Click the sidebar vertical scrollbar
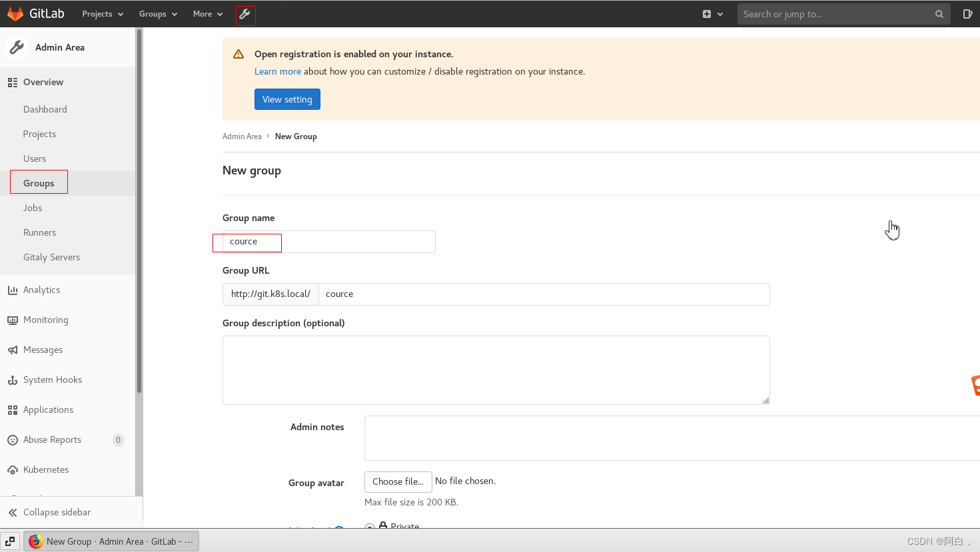The width and height of the screenshot is (980, 552). point(139,210)
